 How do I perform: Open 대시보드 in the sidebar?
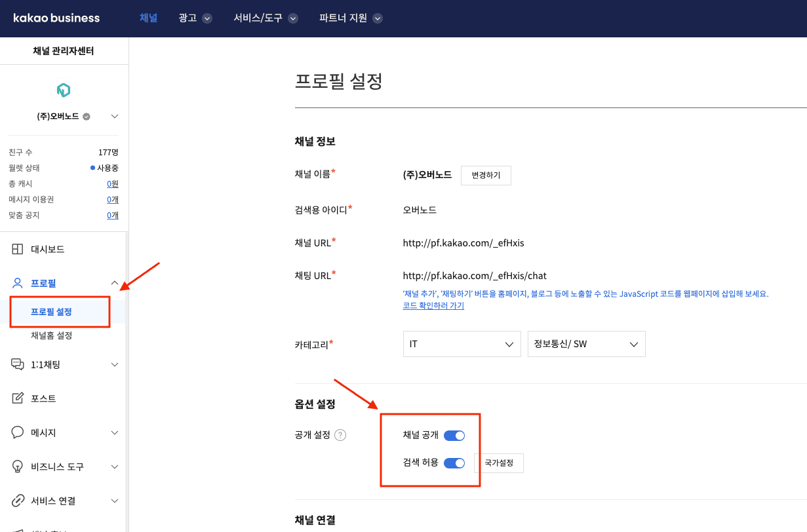coord(48,249)
